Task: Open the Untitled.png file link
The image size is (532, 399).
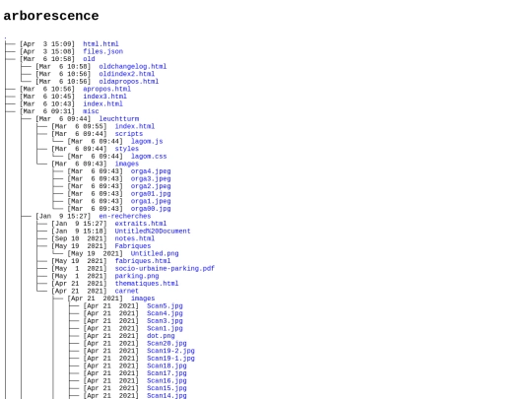Action: pyautogui.click(x=155, y=253)
